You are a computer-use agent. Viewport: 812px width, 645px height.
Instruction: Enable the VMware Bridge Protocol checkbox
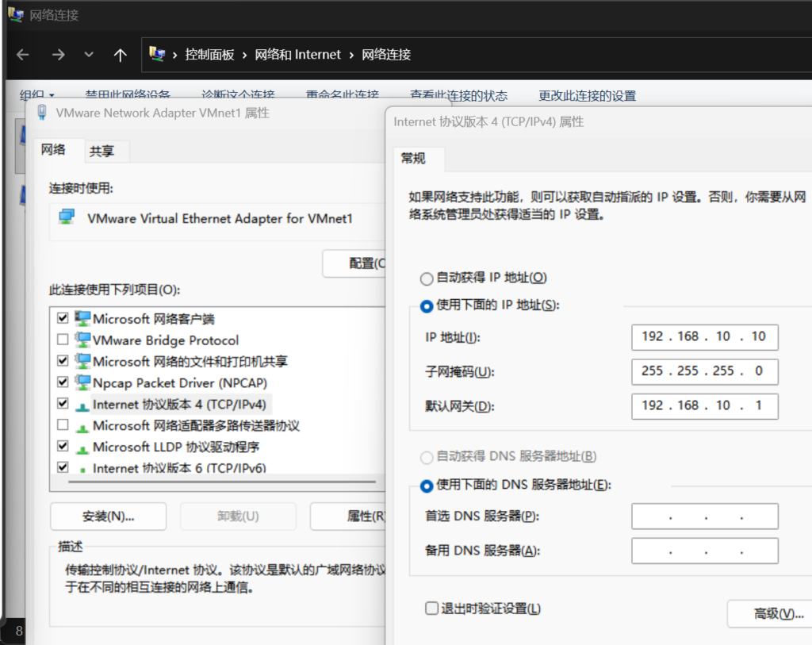click(x=63, y=340)
